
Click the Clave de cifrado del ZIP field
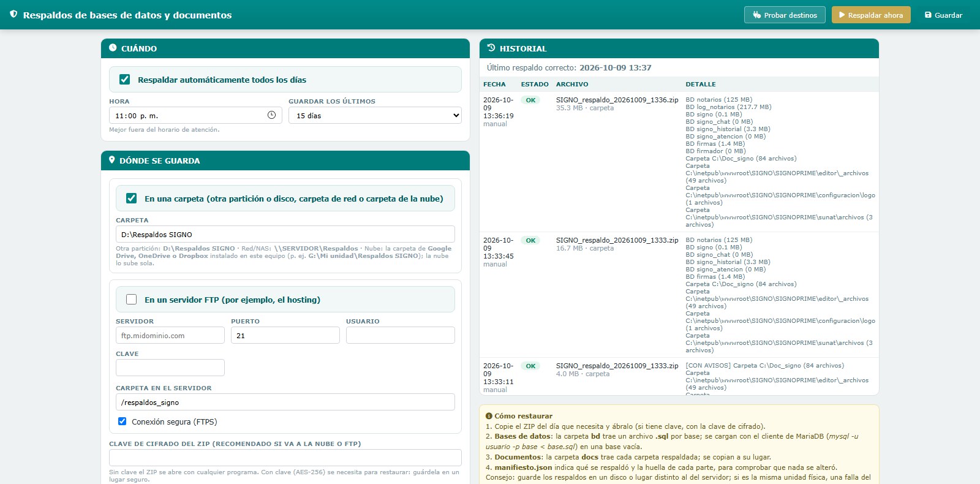[285, 458]
